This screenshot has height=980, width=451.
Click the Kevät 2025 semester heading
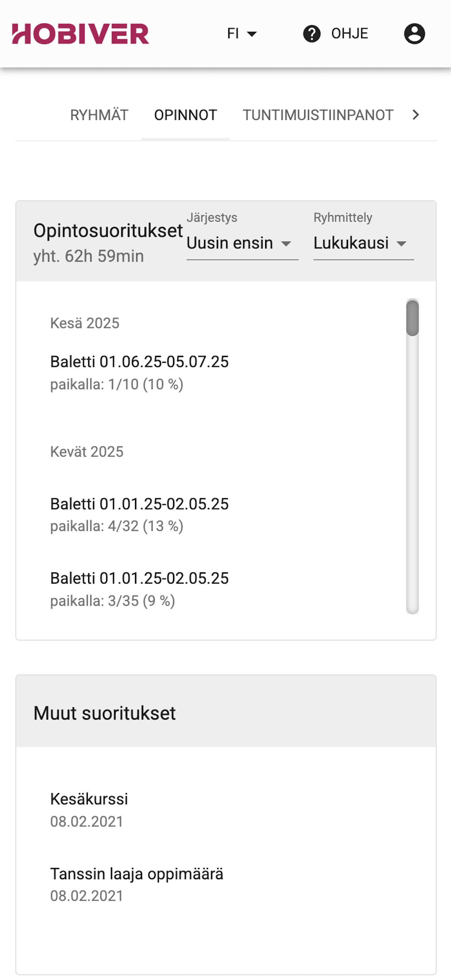[87, 452]
